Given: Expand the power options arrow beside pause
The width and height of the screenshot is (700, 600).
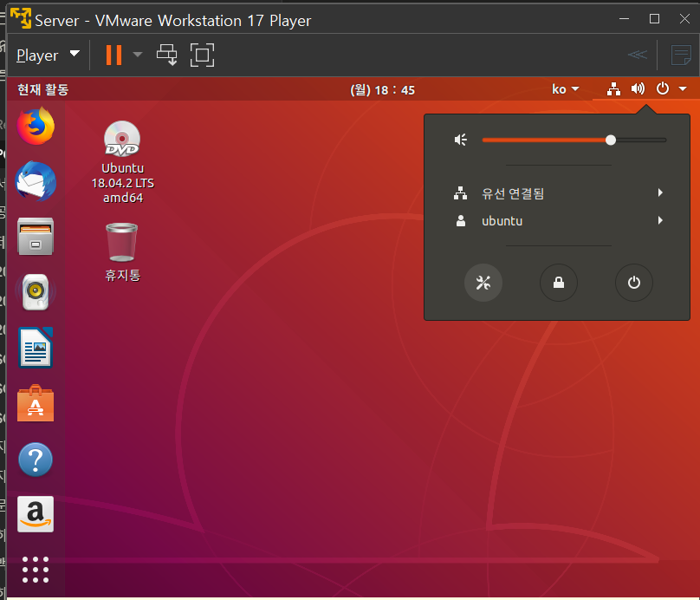Looking at the screenshot, I should click(x=138, y=55).
